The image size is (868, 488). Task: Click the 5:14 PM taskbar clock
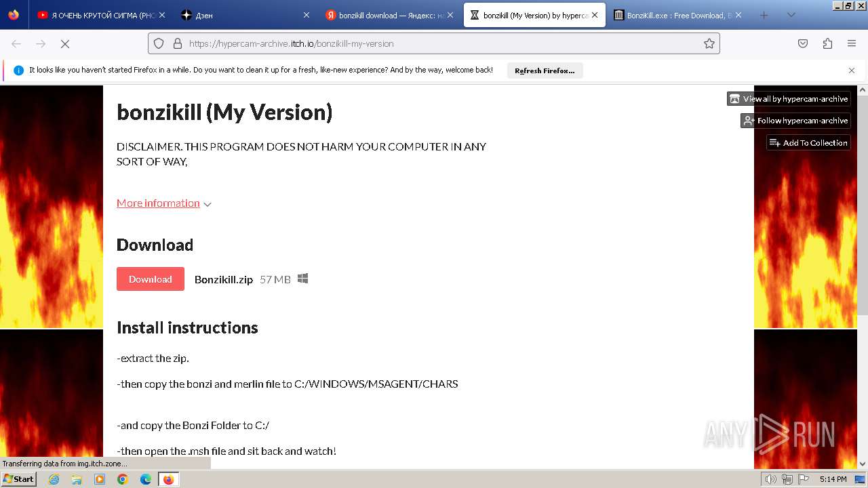tap(833, 479)
